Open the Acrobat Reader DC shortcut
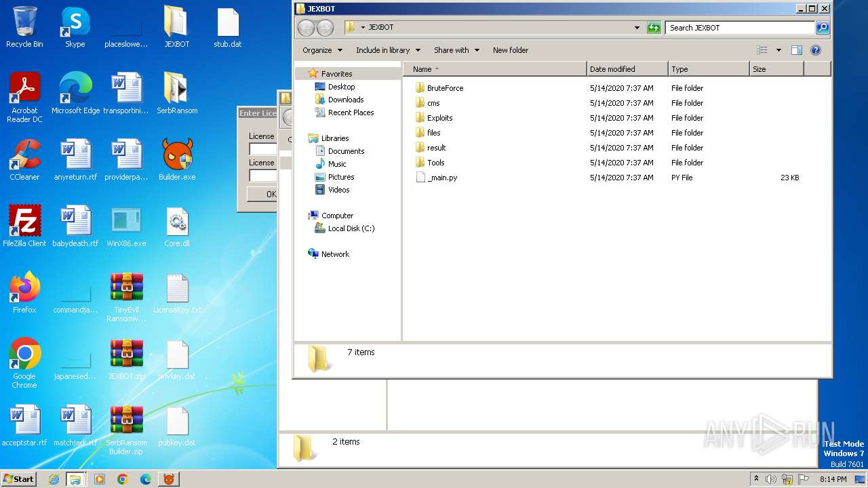This screenshot has height=488, width=868. [x=24, y=98]
